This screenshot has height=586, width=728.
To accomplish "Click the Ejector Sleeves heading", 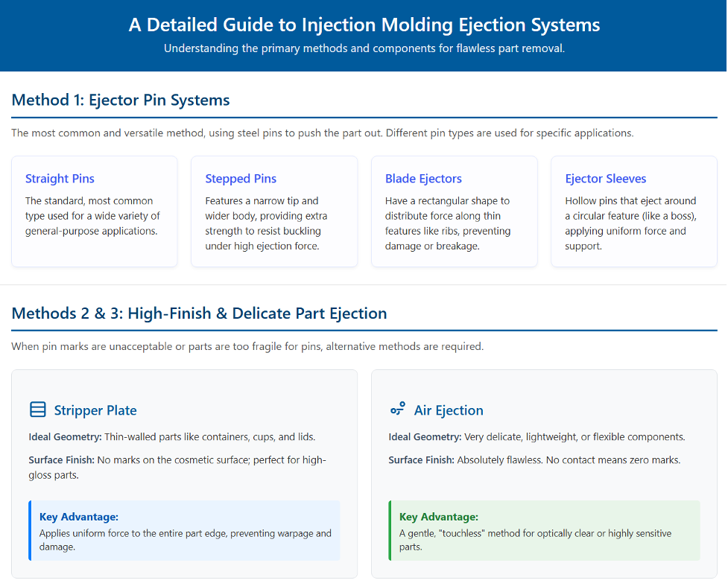I will 606,179.
